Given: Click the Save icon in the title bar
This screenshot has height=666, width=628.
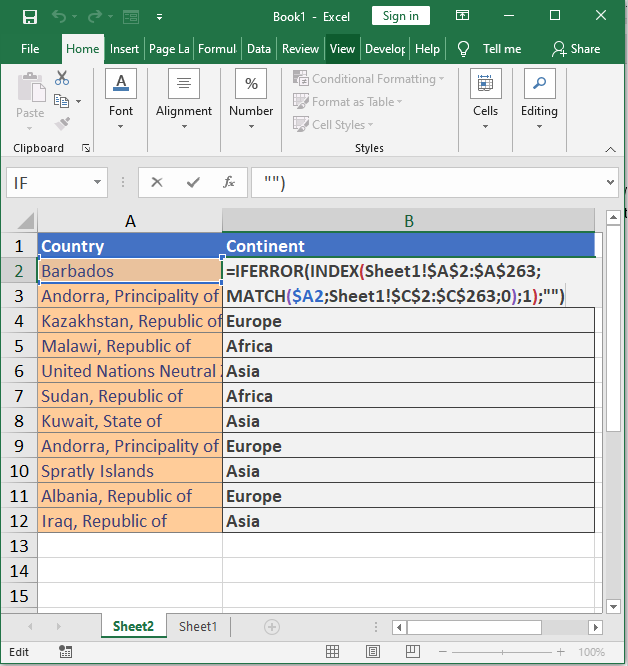Looking at the screenshot, I should [x=30, y=17].
